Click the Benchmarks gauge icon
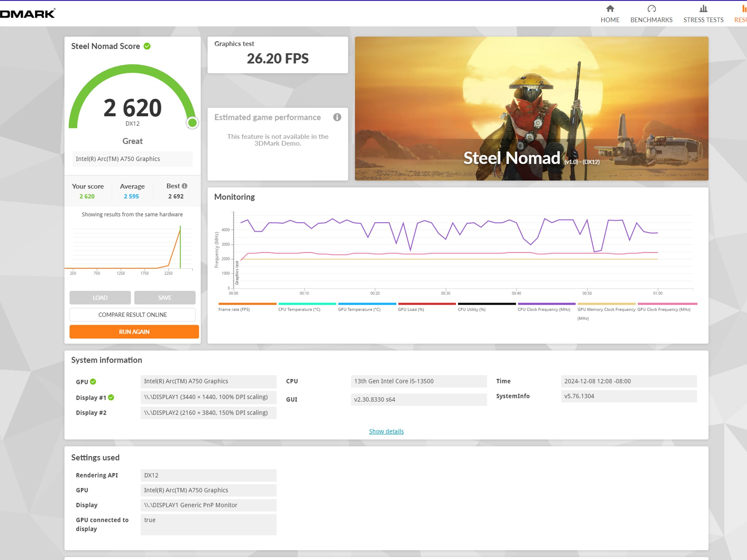 click(x=651, y=9)
